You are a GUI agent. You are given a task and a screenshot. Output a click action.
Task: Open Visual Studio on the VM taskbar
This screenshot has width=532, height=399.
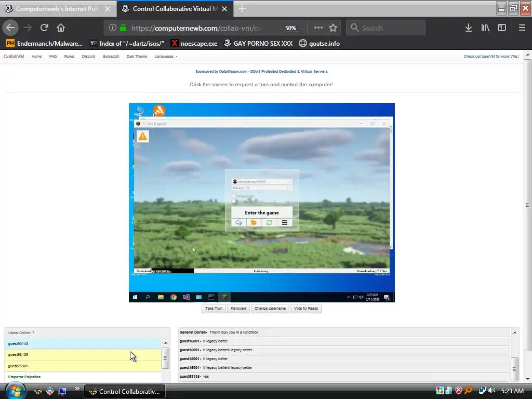point(186,297)
